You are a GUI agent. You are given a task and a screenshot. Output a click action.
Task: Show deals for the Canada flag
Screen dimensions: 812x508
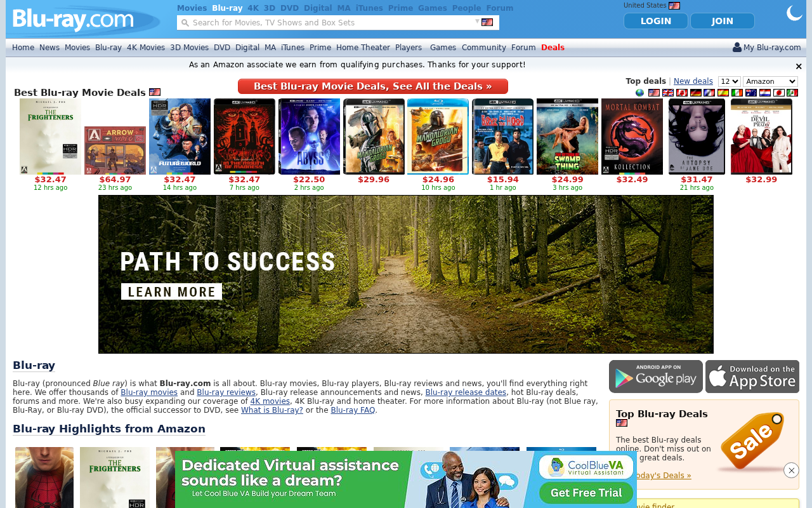(x=682, y=93)
